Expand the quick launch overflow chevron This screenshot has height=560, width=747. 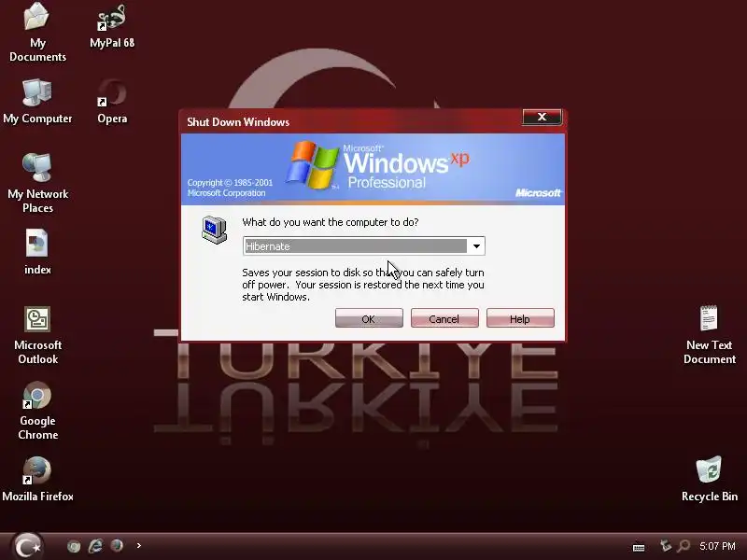(138, 546)
